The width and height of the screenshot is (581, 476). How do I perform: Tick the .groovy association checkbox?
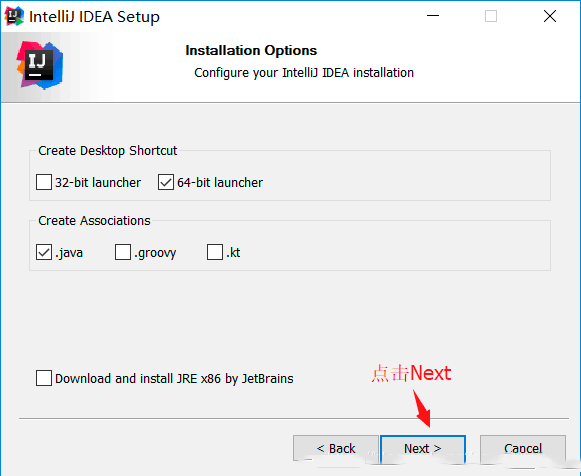123,252
